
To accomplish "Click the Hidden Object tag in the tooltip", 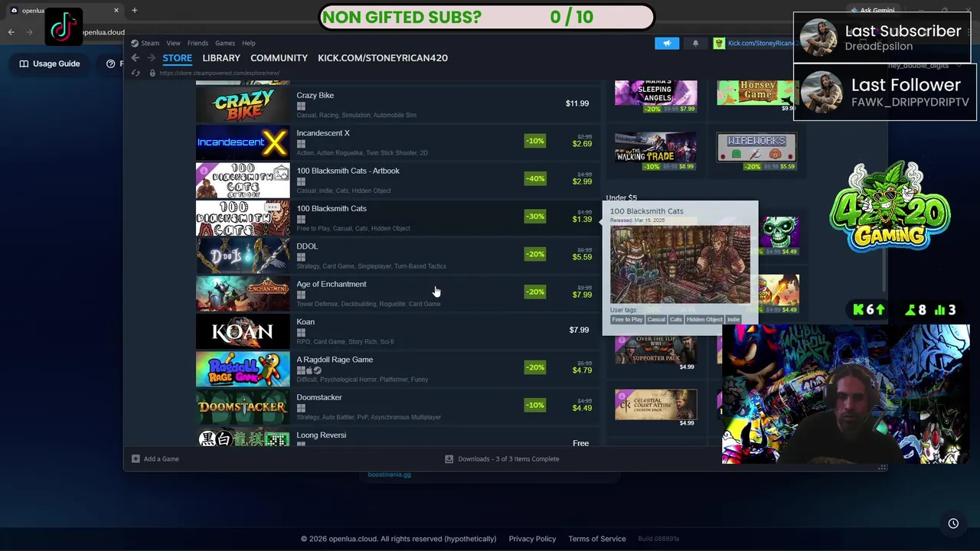I will click(704, 319).
